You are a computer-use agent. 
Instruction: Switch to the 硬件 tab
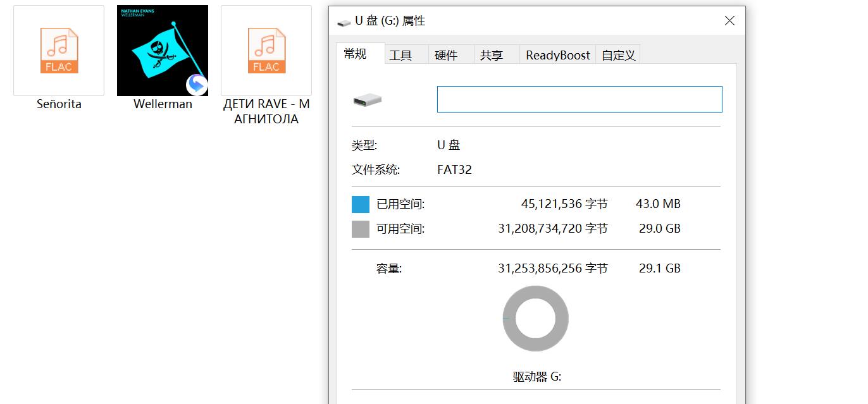(x=450, y=55)
